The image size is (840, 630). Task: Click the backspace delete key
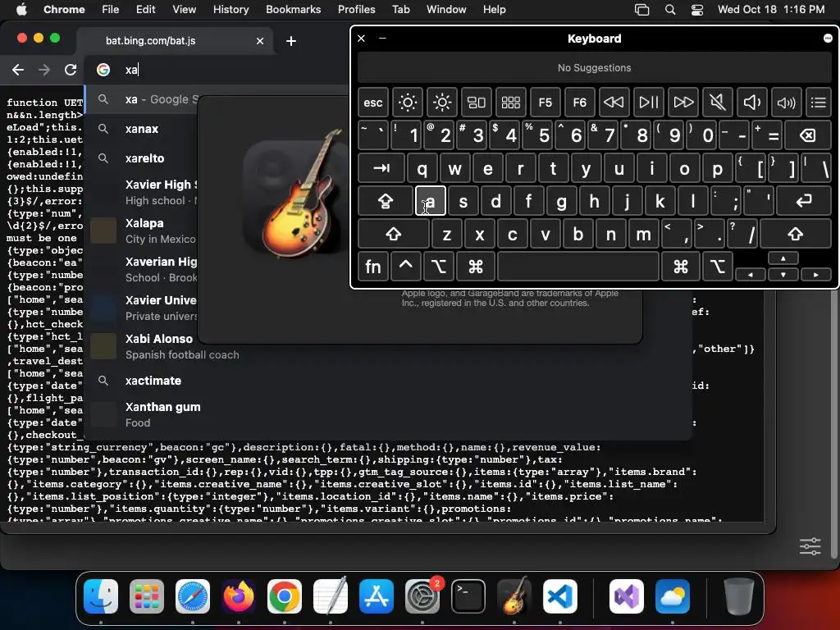(x=808, y=135)
